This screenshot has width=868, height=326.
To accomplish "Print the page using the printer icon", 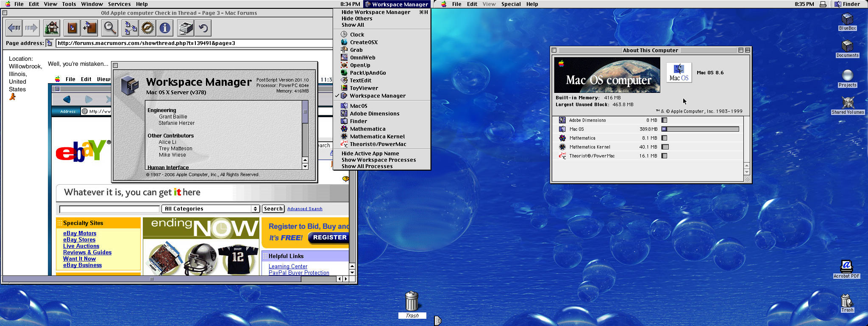I will 186,28.
